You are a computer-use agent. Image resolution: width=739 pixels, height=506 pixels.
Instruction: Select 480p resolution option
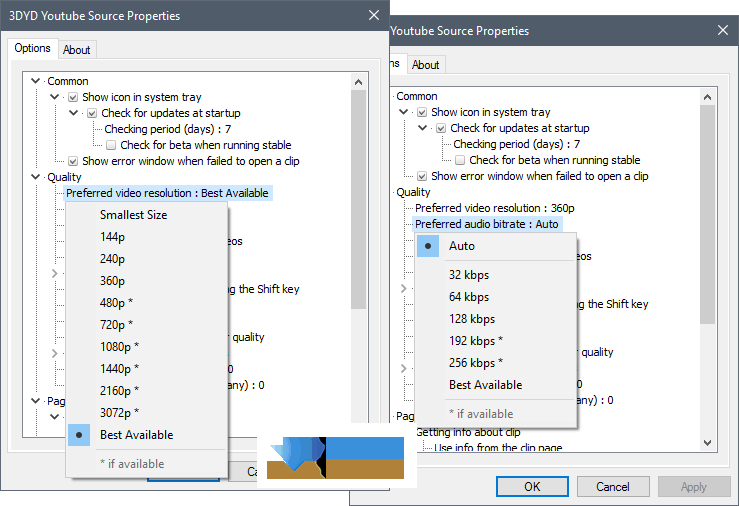coord(147,303)
